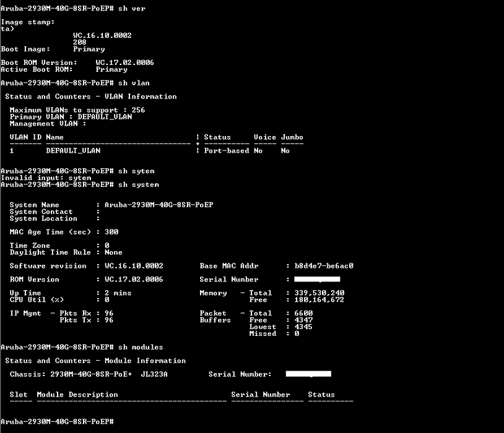The height and width of the screenshot is (433, 504).
Task: Click 'Boot ROM Version:' label
Action: 39,62
